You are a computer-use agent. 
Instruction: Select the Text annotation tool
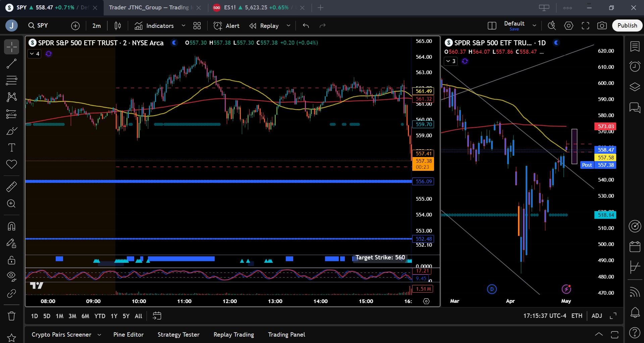point(11,148)
